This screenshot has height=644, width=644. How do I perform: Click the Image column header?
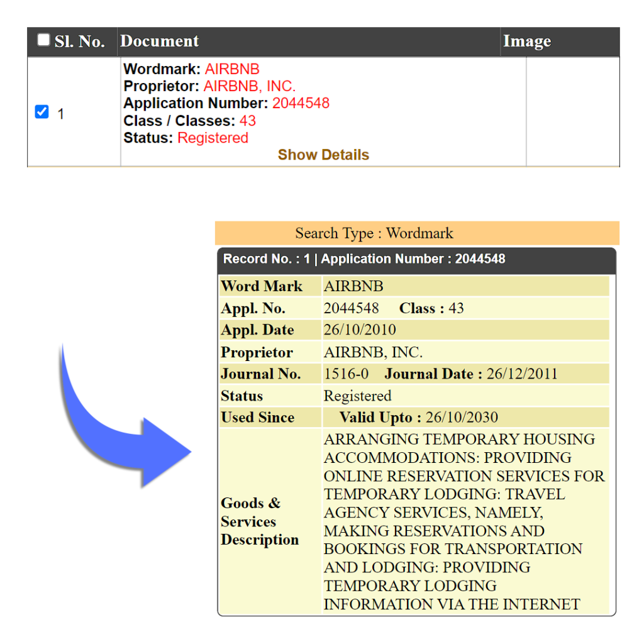pos(527,42)
